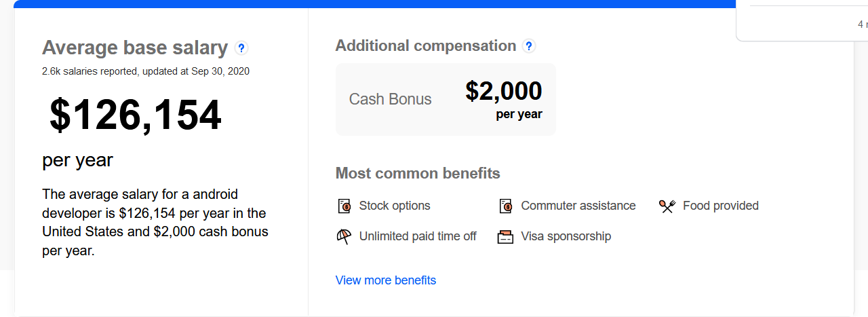Click the Commuter assistance benefit icon
The width and height of the screenshot is (868, 317).
(x=506, y=206)
